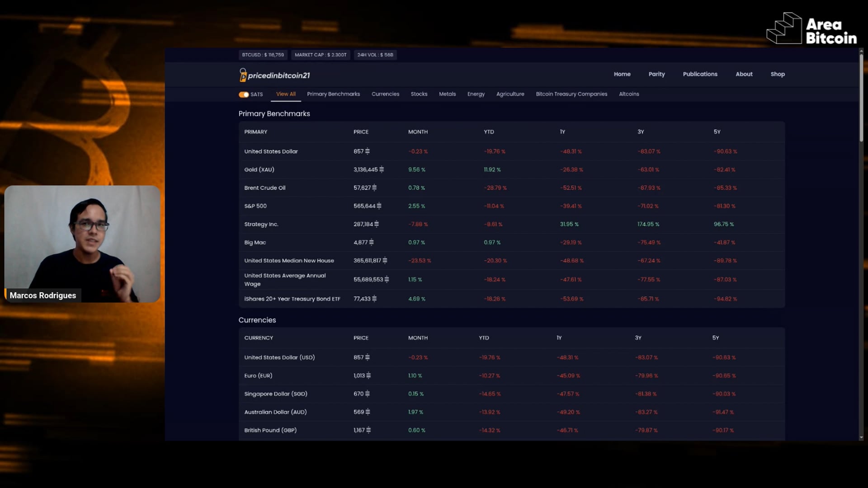The image size is (868, 488).
Task: Click sats symbol beside Gold price
Action: click(x=382, y=169)
